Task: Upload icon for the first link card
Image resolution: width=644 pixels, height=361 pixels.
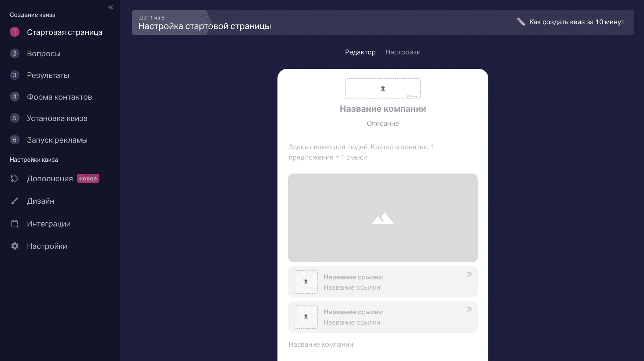Action: click(x=305, y=282)
